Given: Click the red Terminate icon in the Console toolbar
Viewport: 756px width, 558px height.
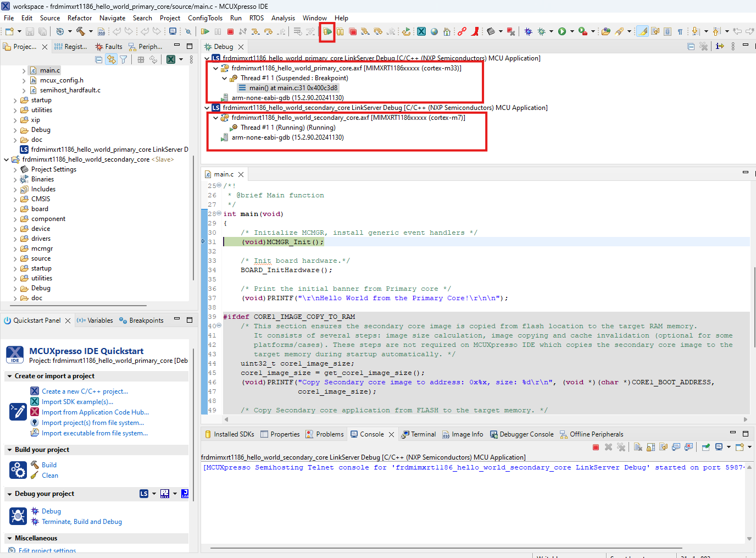Looking at the screenshot, I should 596,447.
